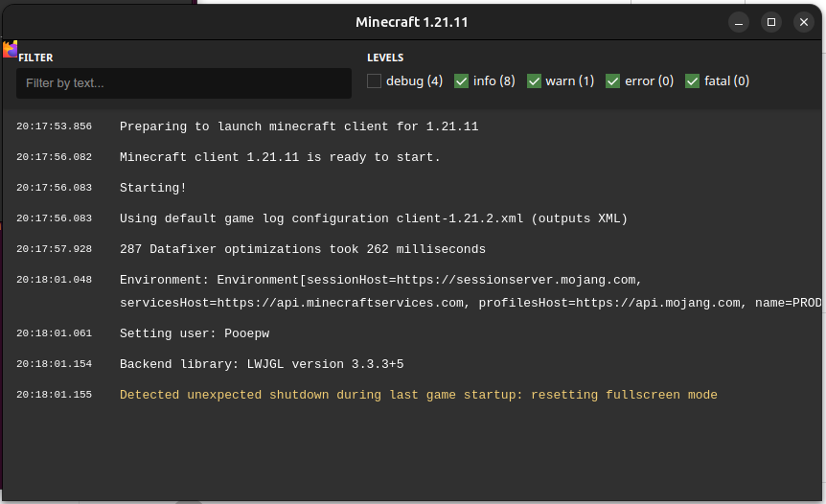Click the '287 Datafixer optimizations' log entry
The height and width of the screenshot is (504, 826).
tap(303, 248)
